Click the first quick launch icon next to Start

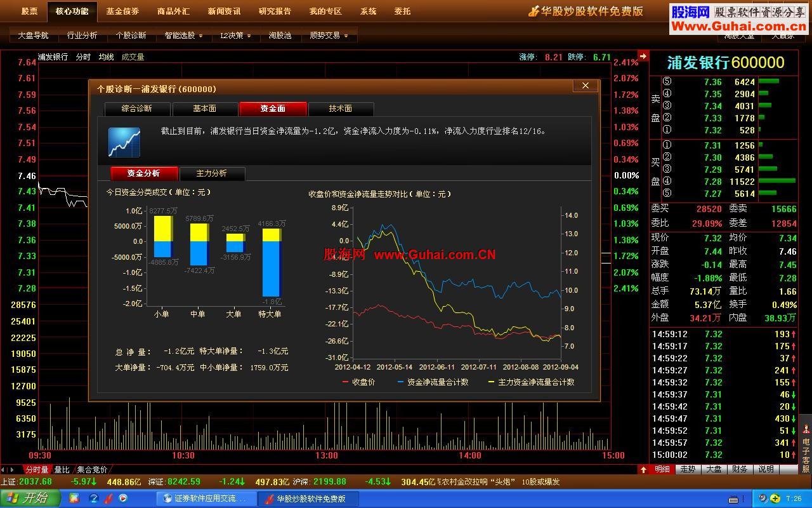point(74,498)
